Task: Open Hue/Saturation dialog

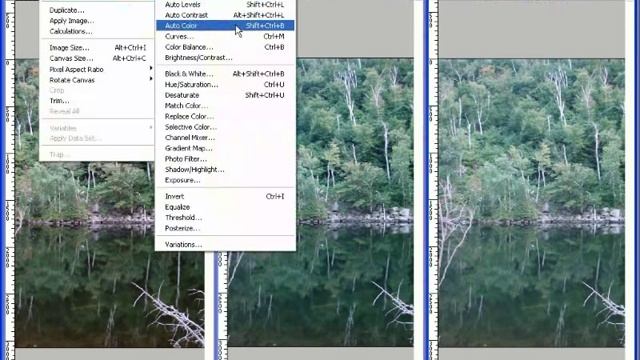Action: [225, 84]
